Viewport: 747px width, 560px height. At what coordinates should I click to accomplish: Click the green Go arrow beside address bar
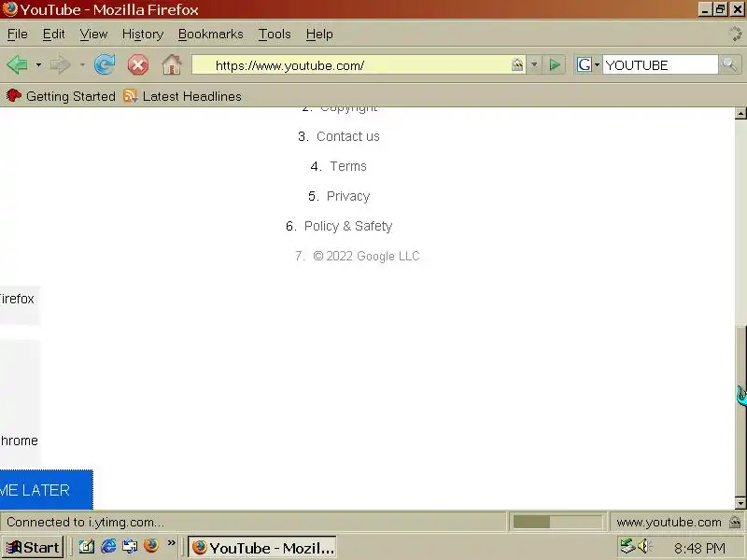[x=554, y=64]
